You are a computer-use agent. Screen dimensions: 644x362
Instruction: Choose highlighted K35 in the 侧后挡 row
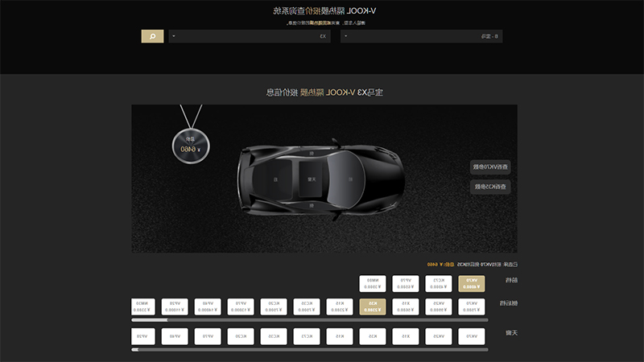pyautogui.click(x=373, y=306)
